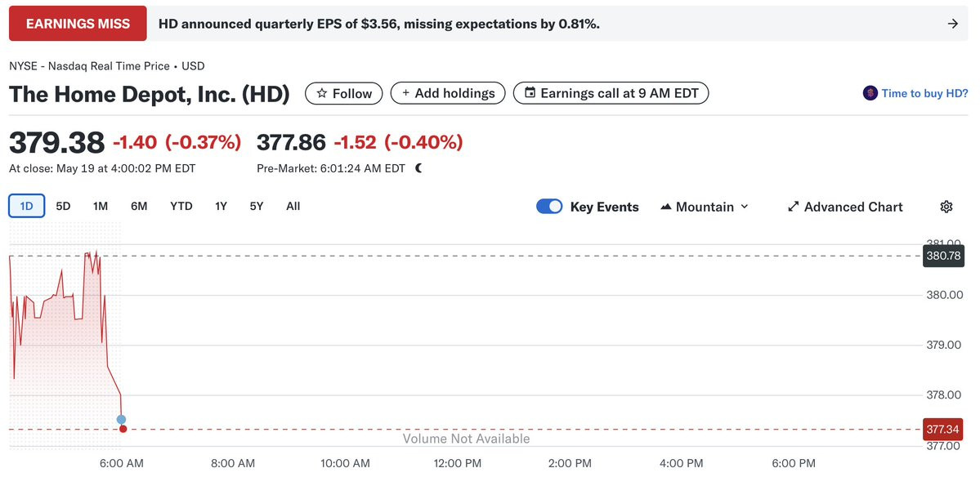This screenshot has height=486, width=980.
Task: Click the arrow on earnings miss banner
Action: tap(952, 24)
